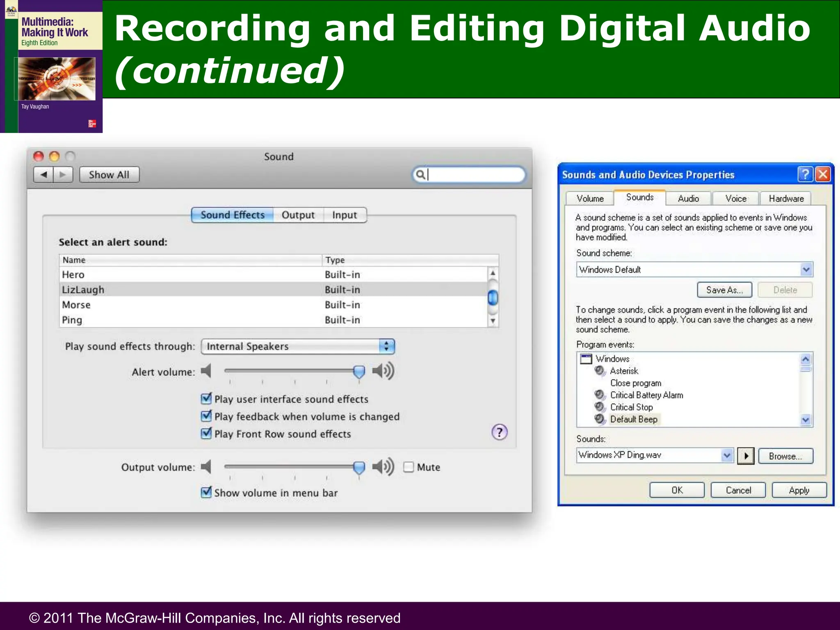The image size is (840, 630).
Task: Click the Show All button
Action: coord(109,175)
